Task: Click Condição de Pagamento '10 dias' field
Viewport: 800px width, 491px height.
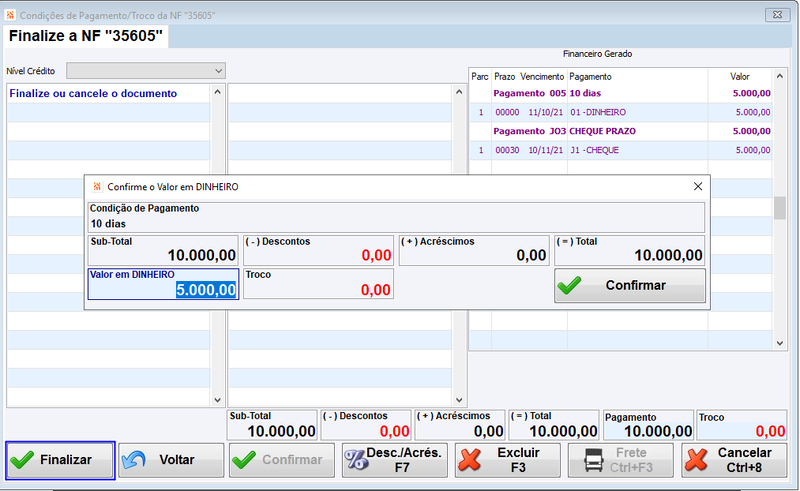Action: click(x=396, y=217)
